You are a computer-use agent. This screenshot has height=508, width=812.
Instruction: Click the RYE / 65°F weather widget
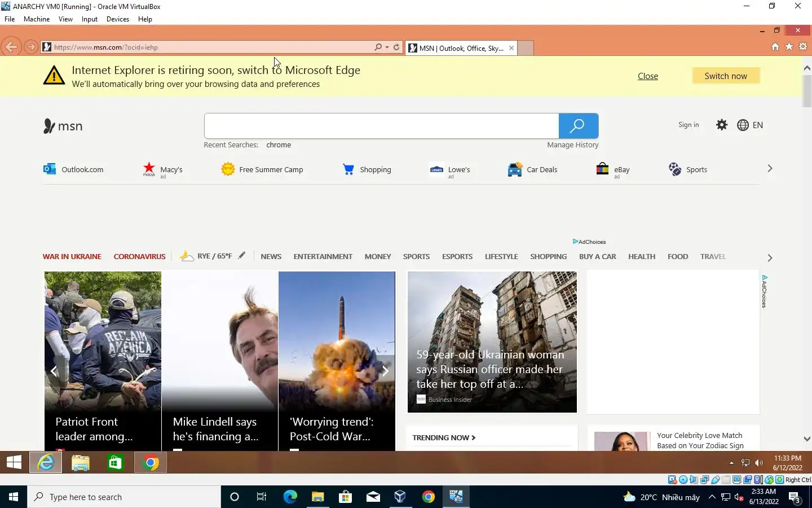(206, 256)
